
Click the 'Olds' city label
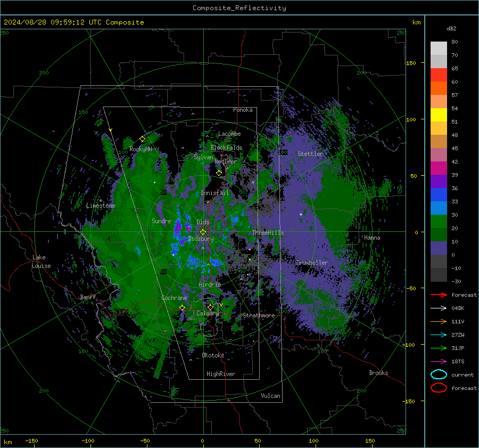point(203,222)
